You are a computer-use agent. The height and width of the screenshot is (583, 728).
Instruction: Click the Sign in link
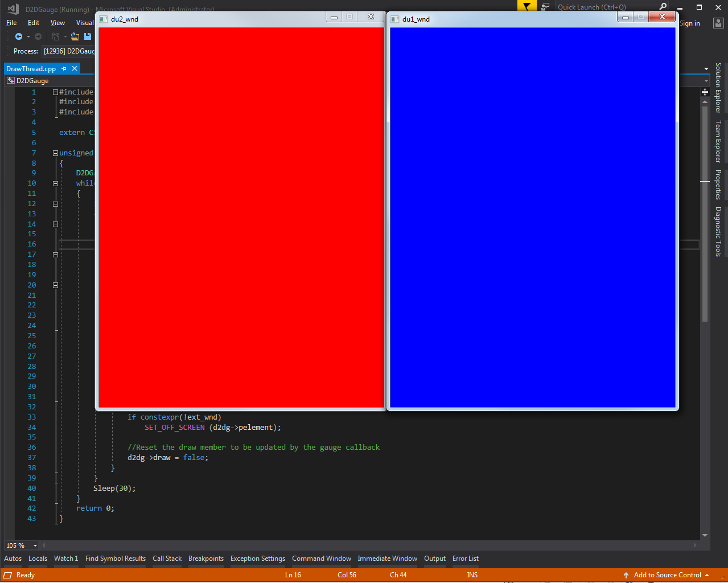[689, 23]
